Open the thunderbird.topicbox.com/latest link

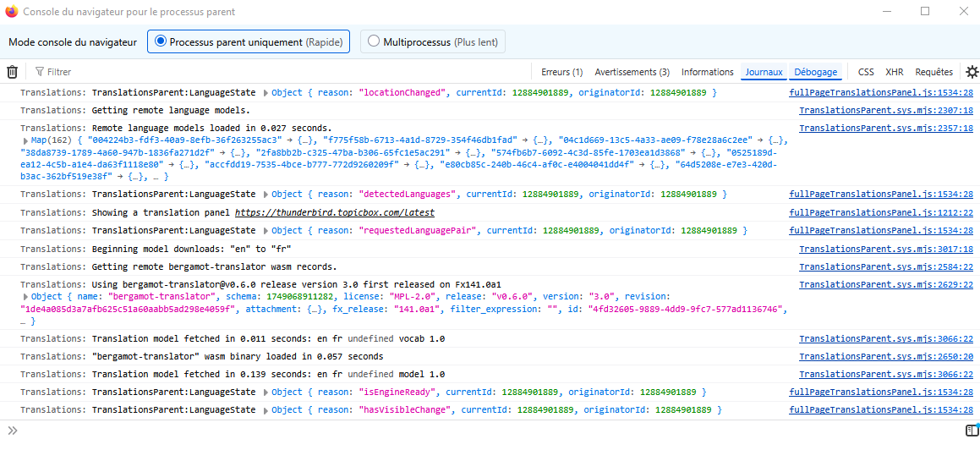point(334,213)
